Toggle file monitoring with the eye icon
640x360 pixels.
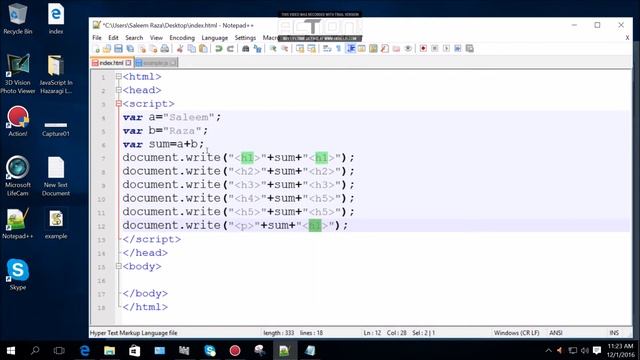408,49
